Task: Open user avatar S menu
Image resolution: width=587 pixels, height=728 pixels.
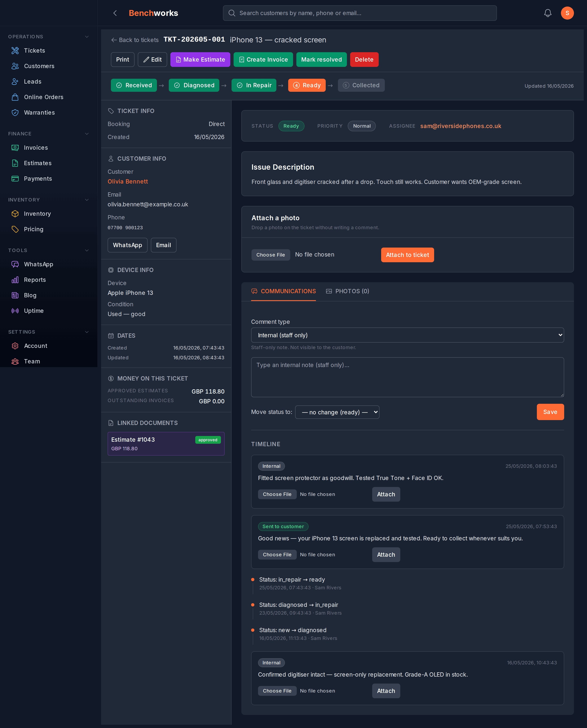Action: (567, 13)
